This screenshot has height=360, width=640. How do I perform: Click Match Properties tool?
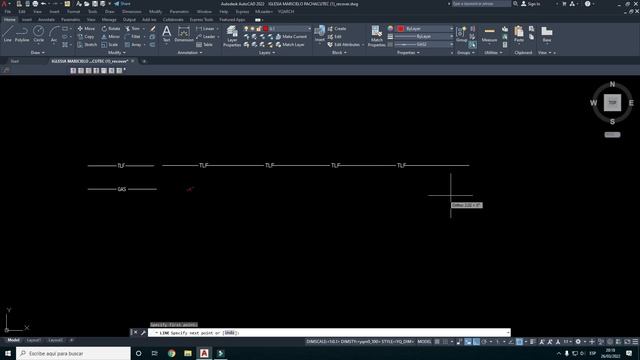(376, 36)
